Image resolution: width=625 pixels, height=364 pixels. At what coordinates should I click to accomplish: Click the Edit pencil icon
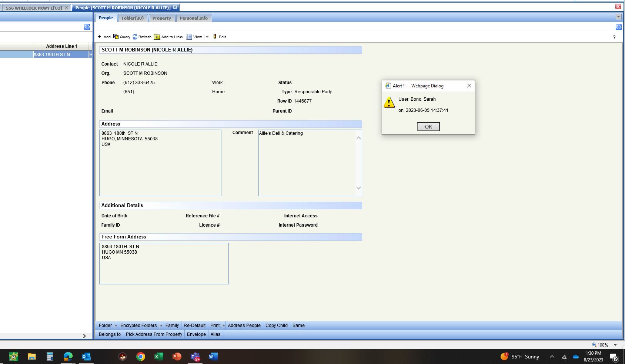tap(215, 37)
